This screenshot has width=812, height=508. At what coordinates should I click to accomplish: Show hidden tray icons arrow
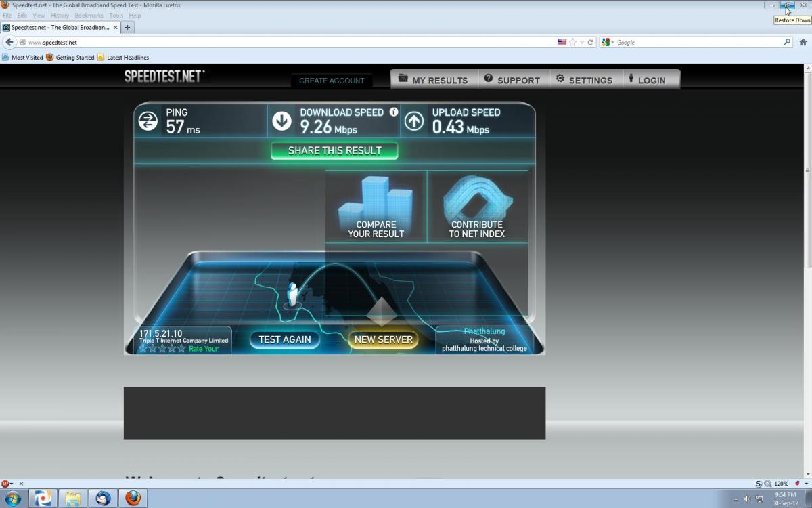[736, 499]
